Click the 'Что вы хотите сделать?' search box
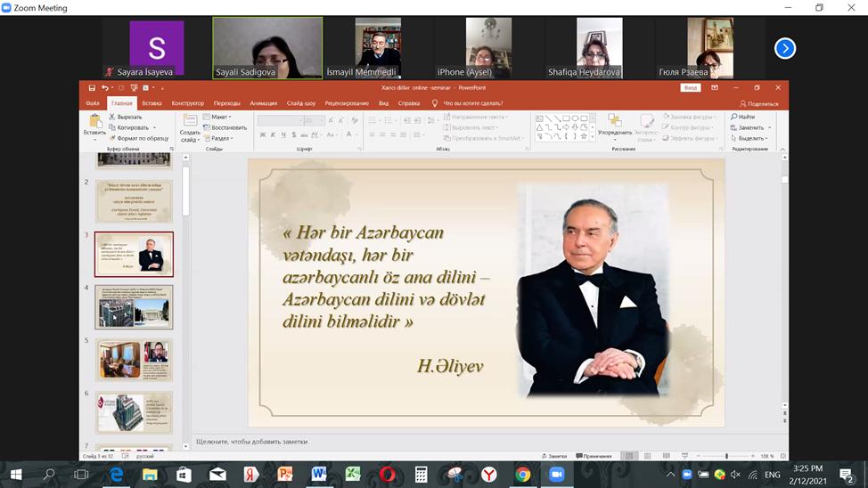 point(472,103)
